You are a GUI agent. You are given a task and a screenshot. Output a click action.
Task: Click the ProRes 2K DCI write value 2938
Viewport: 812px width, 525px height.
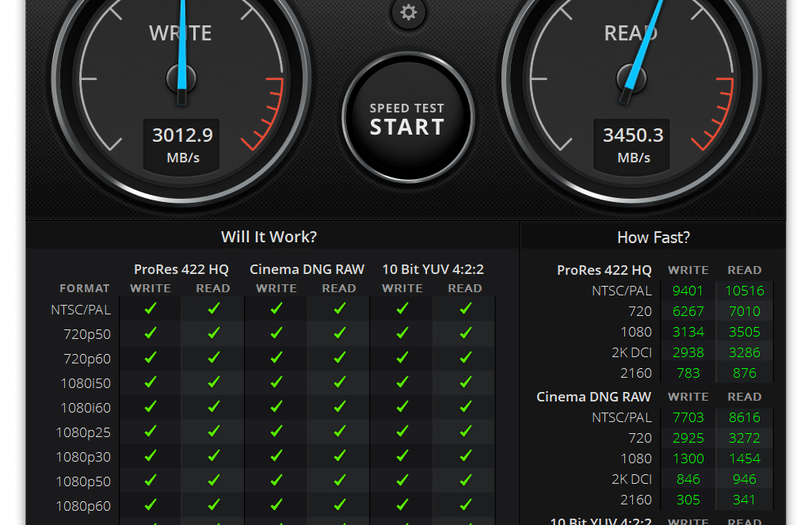[688, 352]
